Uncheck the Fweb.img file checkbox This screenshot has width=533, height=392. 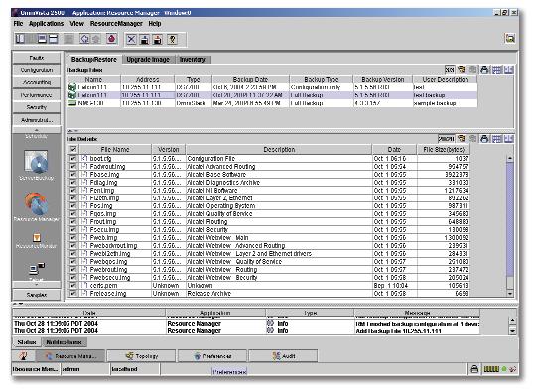tap(73, 237)
